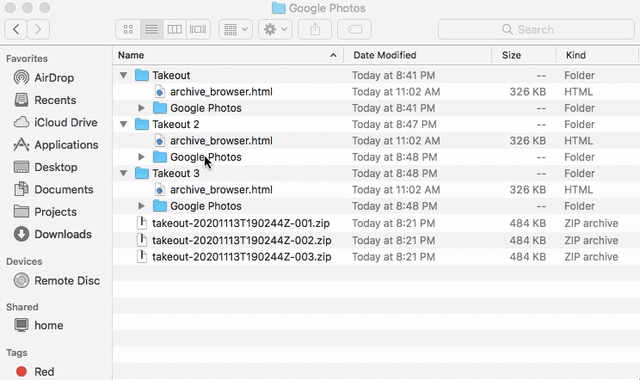This screenshot has width=640, height=380.
Task: Collapse the Takeout folder
Action: [123, 75]
